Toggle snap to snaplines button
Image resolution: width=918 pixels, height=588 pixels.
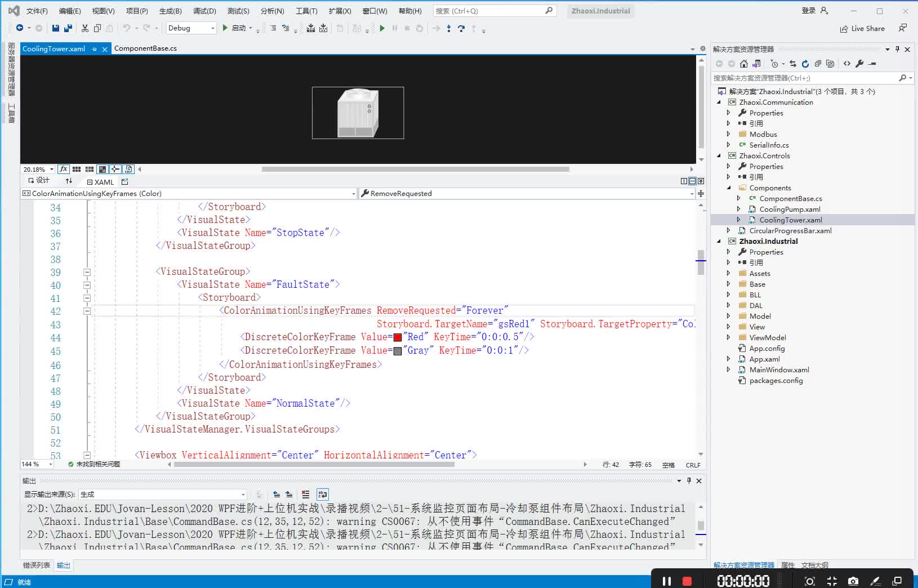pos(115,169)
